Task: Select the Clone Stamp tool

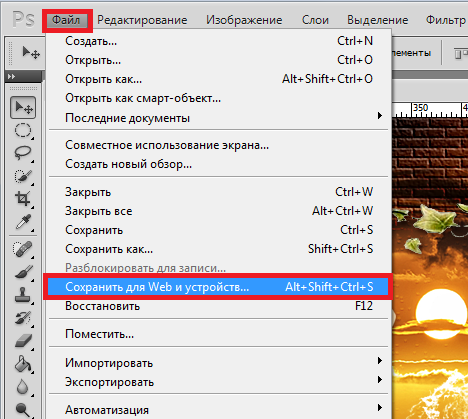Action: [x=23, y=295]
